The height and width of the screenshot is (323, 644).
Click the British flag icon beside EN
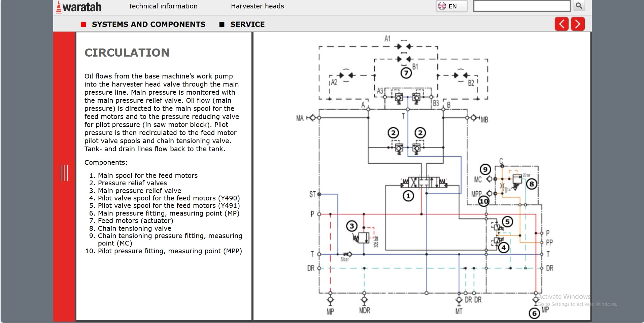click(x=441, y=6)
